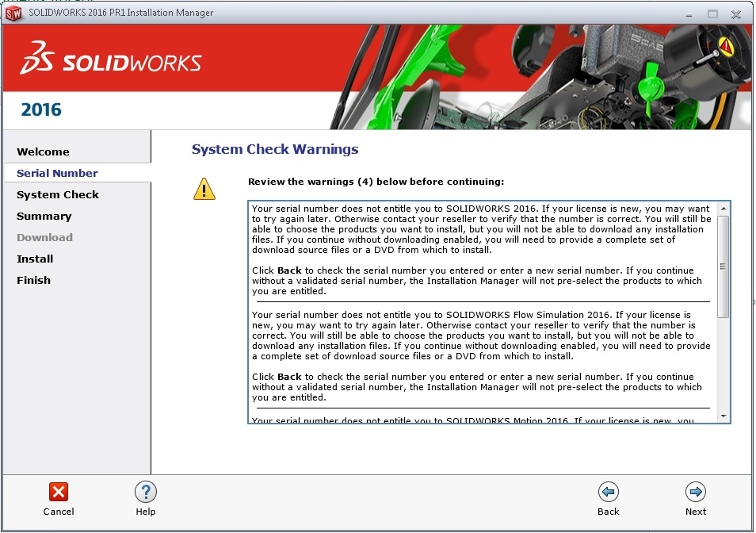Image resolution: width=756 pixels, height=533 pixels.
Task: Click the System Check Warnings heading
Action: tap(275, 150)
